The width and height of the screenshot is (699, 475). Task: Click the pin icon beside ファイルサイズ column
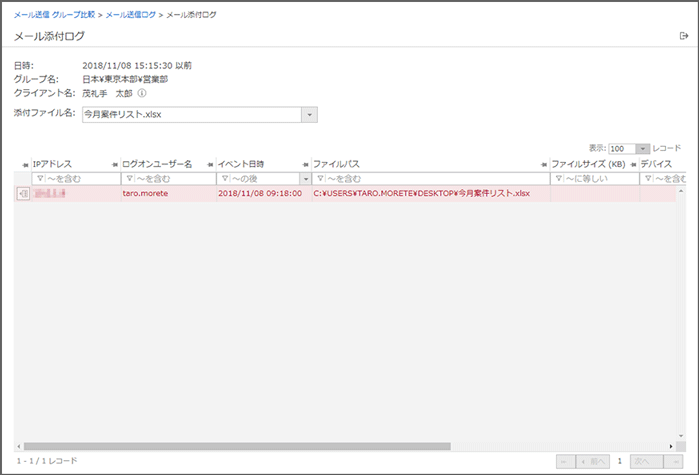pyautogui.click(x=543, y=164)
